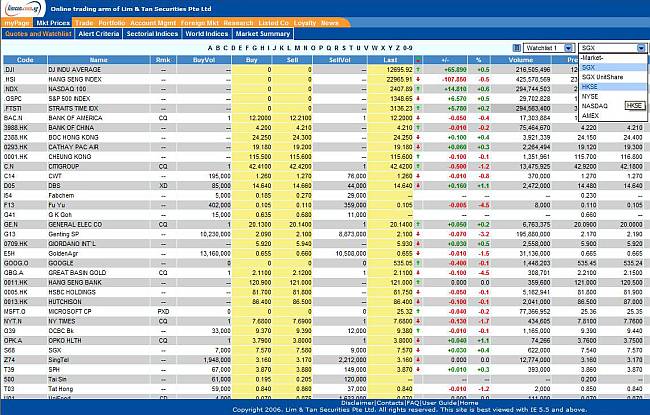Open the Portfolio tab
Image resolution: width=650 pixels, height=415 pixels.
[112, 23]
